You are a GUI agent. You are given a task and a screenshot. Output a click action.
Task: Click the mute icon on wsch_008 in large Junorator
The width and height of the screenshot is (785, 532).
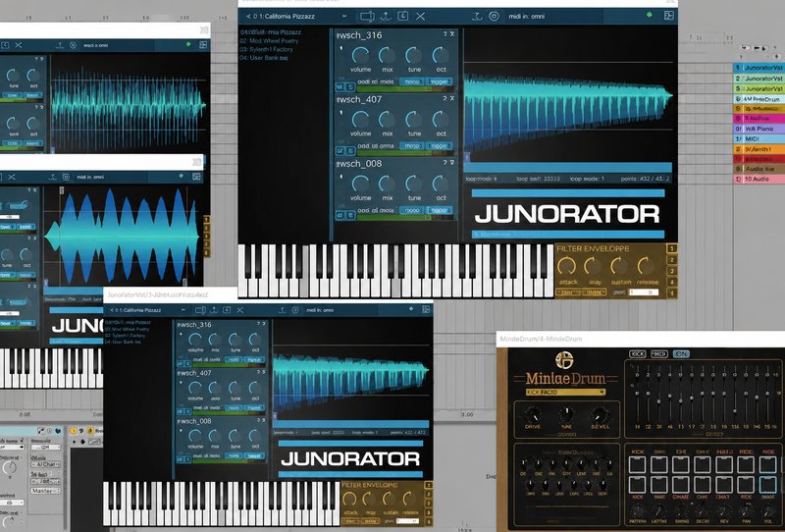340,215
